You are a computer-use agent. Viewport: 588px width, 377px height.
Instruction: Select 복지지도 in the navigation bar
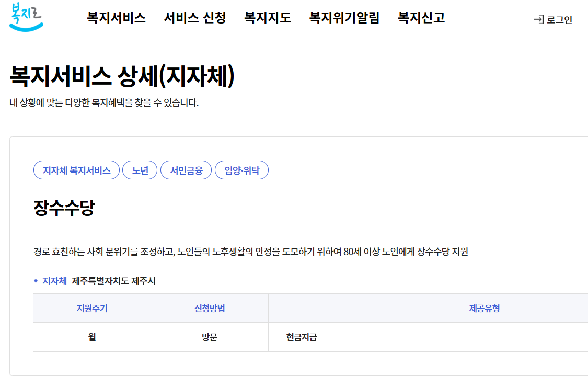[267, 17]
